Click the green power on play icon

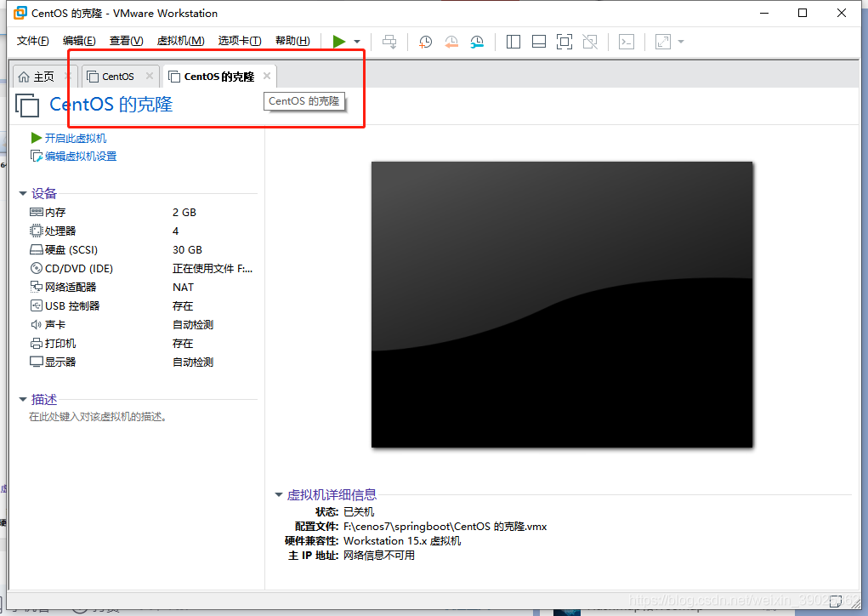[x=339, y=42]
